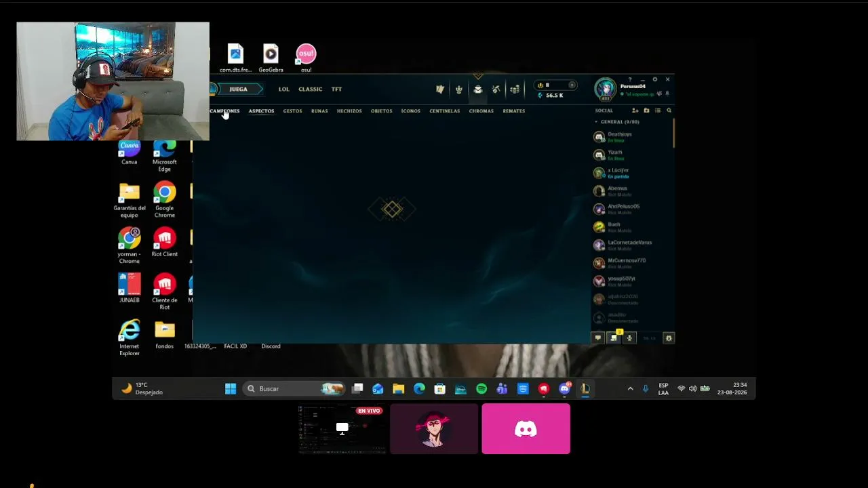The height and width of the screenshot is (488, 868).
Task: Click the EN VIVO screen share thumbnail
Action: tap(342, 429)
